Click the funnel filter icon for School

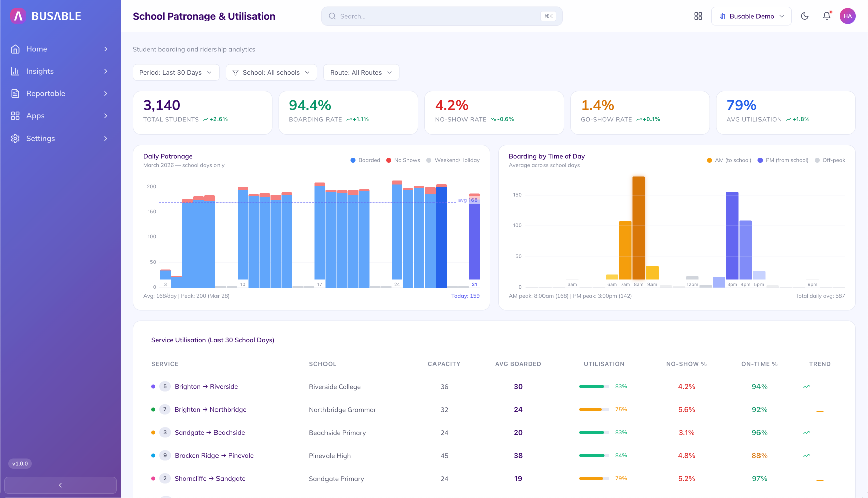pos(235,73)
